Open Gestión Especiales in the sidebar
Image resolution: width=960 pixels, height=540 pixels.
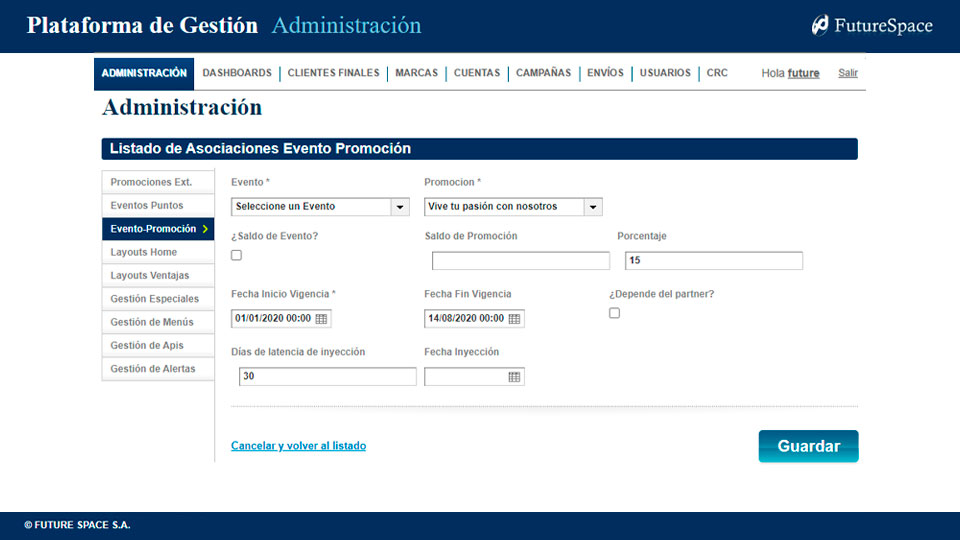coord(158,299)
